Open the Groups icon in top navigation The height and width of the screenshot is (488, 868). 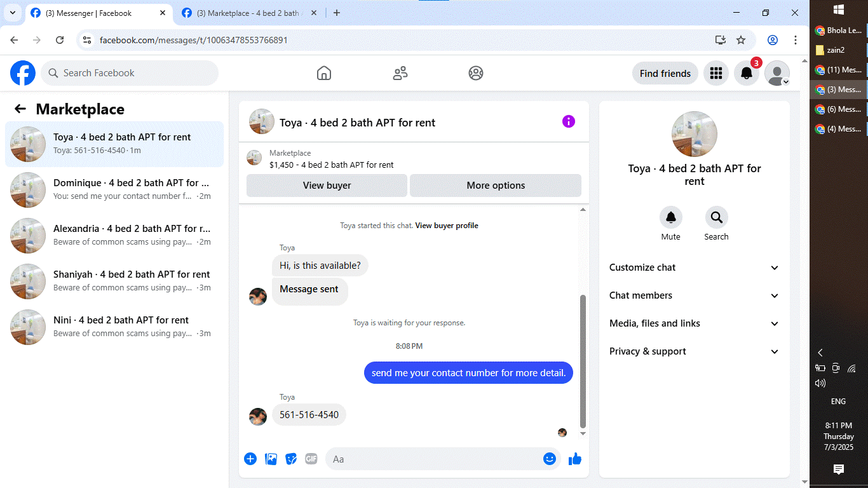(476, 73)
